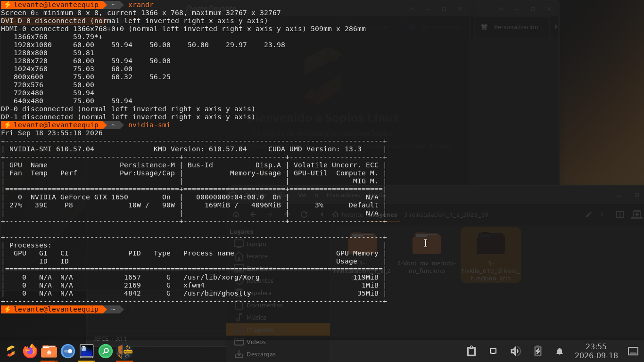The image size is (644, 362).
Task: Launch Firefox from the panel
Action: [30, 351]
